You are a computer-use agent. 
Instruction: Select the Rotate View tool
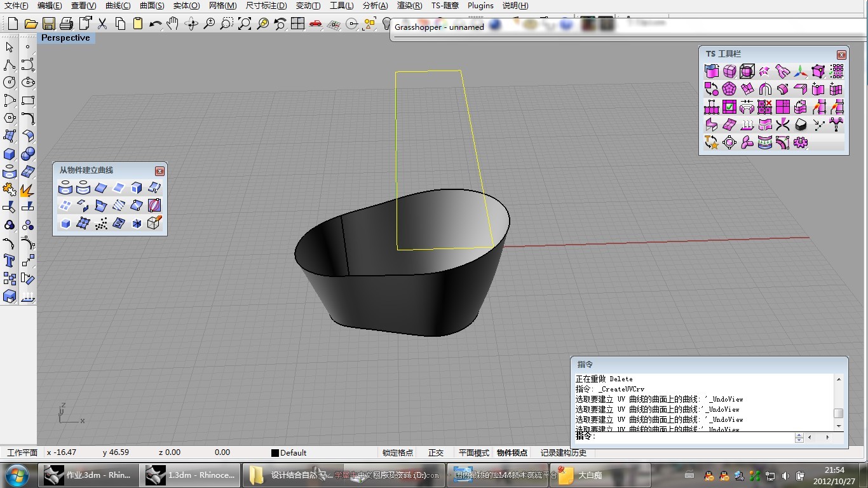click(x=191, y=24)
